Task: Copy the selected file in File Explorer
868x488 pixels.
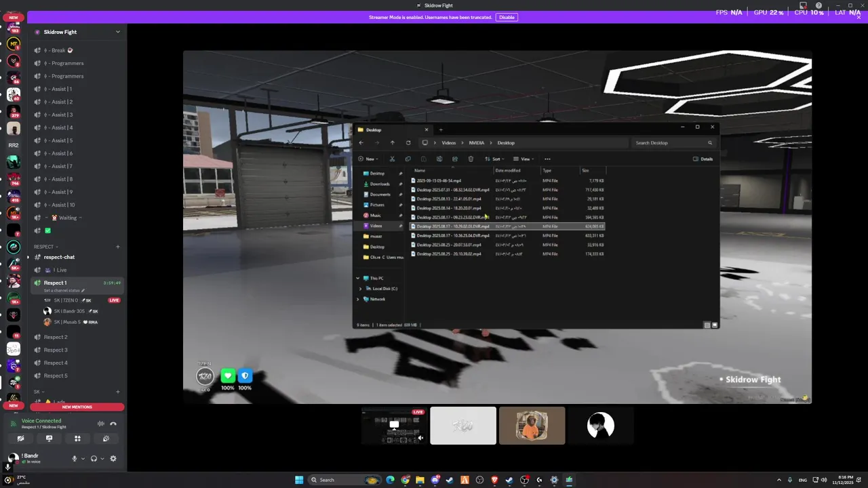Action: pyautogui.click(x=408, y=159)
